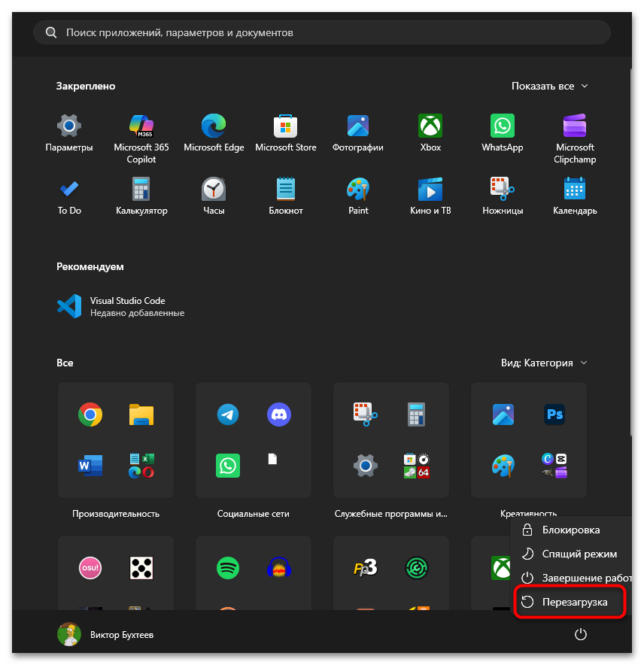This screenshot has height=665, width=644.
Task: Launch Блокнот notepad
Action: [286, 196]
